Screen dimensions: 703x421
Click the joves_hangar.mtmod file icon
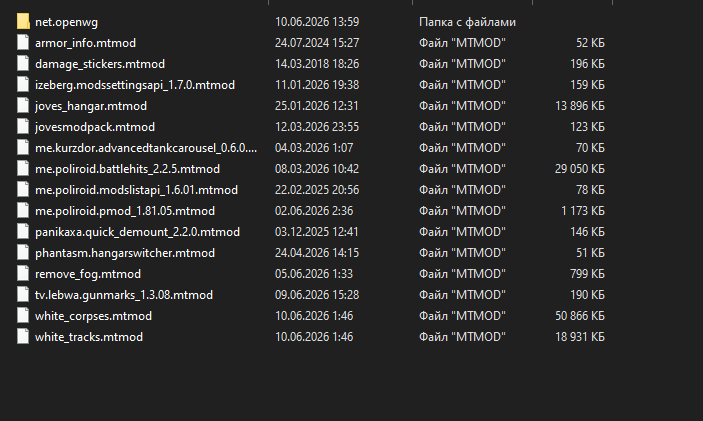(23, 106)
